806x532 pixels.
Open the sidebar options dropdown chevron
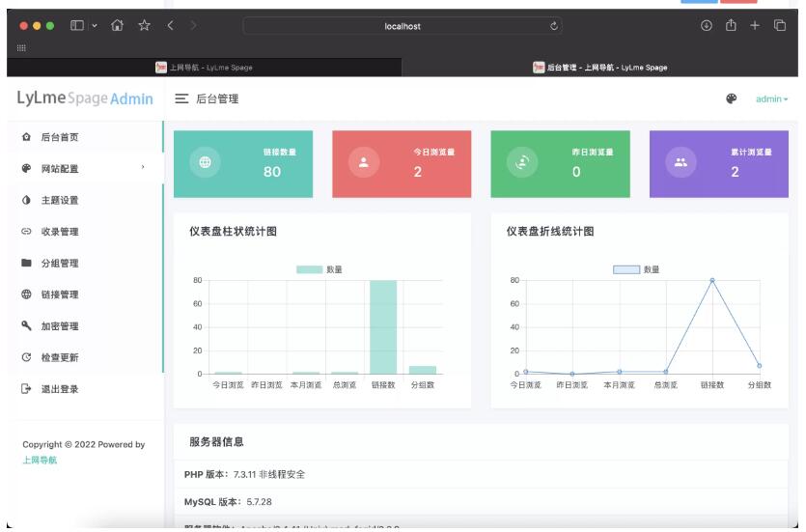coord(95,25)
